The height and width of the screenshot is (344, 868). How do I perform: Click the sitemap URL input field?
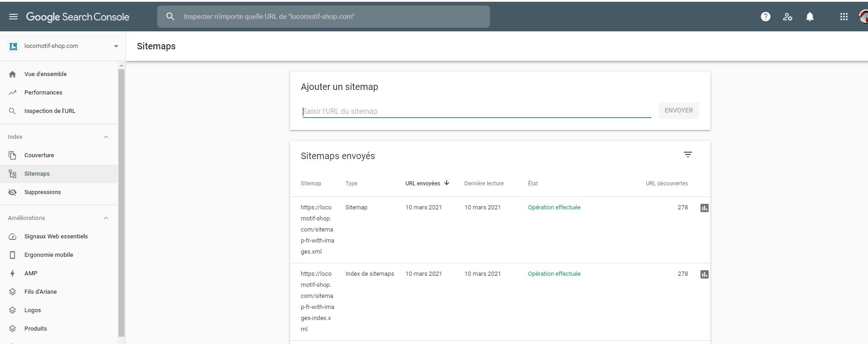477,111
